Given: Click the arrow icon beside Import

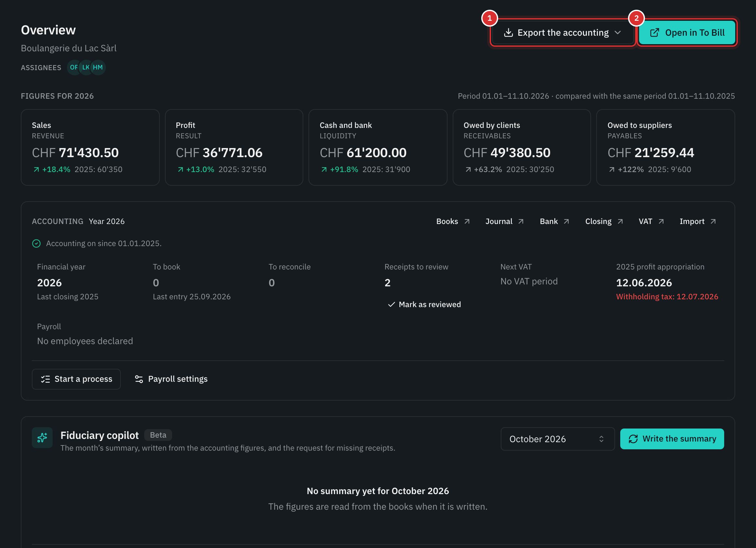Looking at the screenshot, I should point(713,221).
